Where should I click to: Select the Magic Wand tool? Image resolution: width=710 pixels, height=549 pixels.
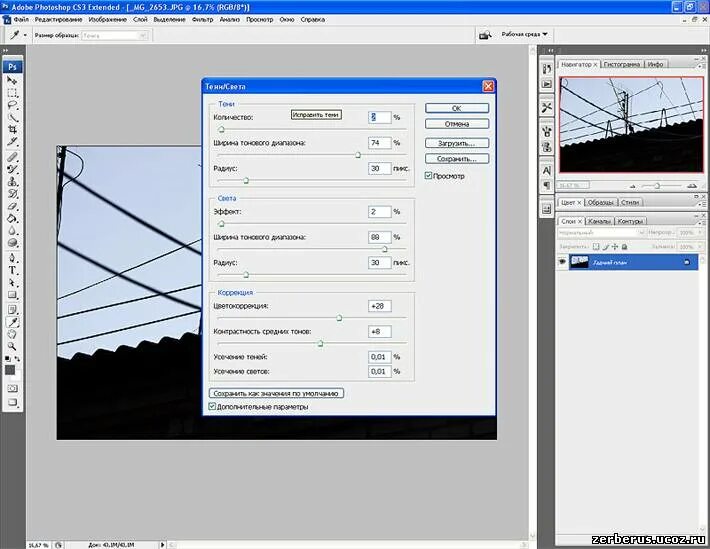click(x=12, y=117)
